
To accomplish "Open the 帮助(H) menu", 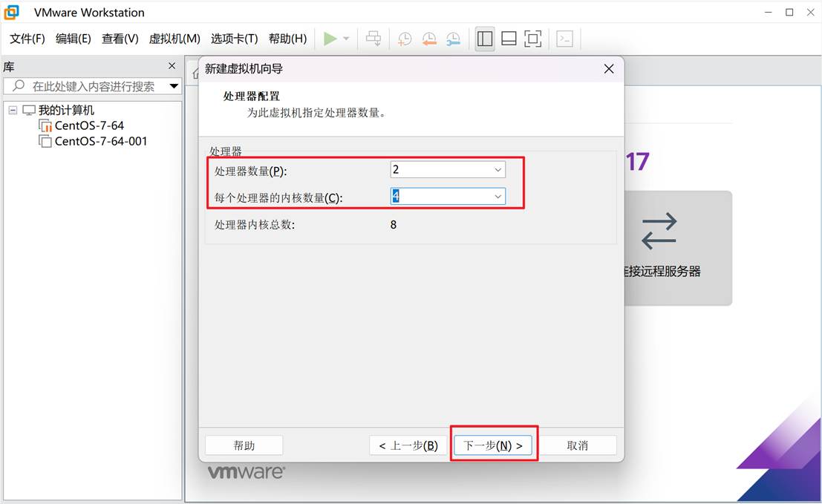I will (x=288, y=39).
